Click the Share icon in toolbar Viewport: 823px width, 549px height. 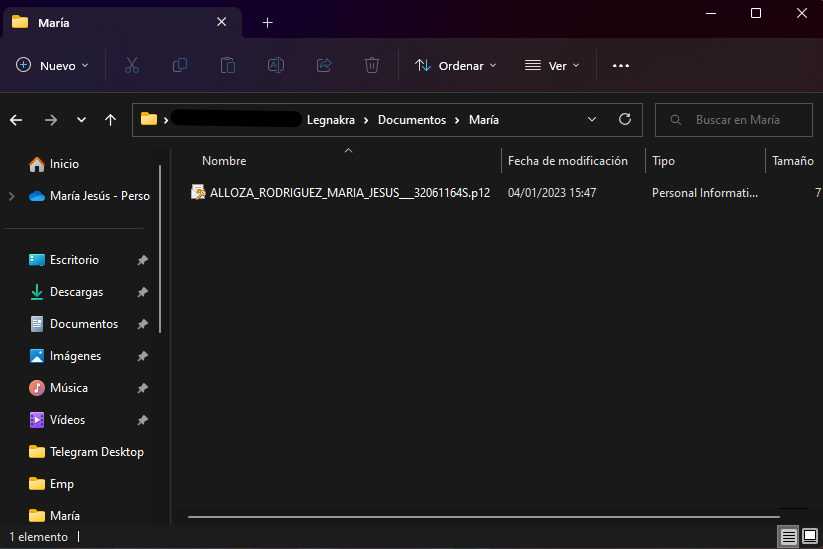click(324, 65)
